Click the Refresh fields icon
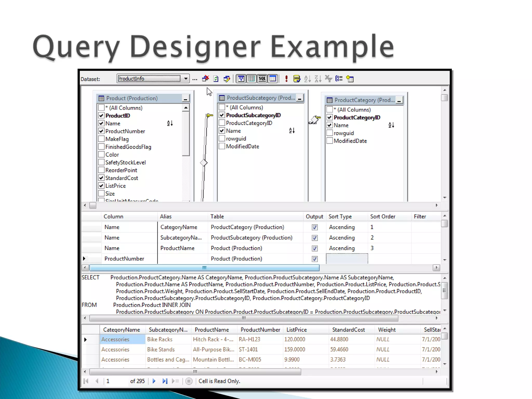This screenshot has width=532, height=399. coord(216,79)
